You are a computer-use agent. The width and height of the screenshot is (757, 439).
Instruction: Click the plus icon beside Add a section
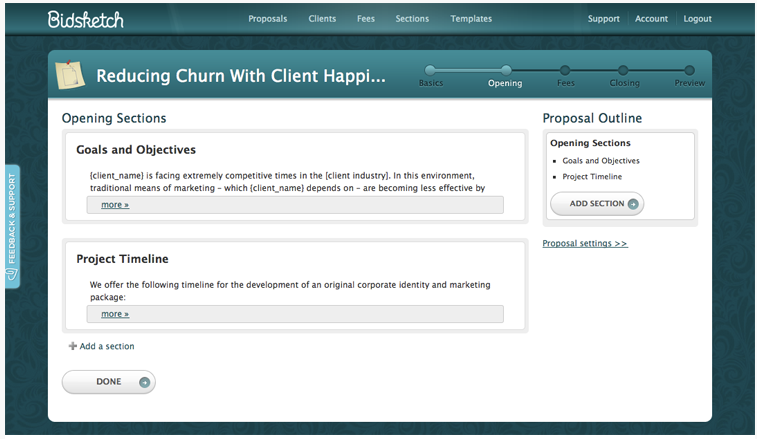pos(72,346)
